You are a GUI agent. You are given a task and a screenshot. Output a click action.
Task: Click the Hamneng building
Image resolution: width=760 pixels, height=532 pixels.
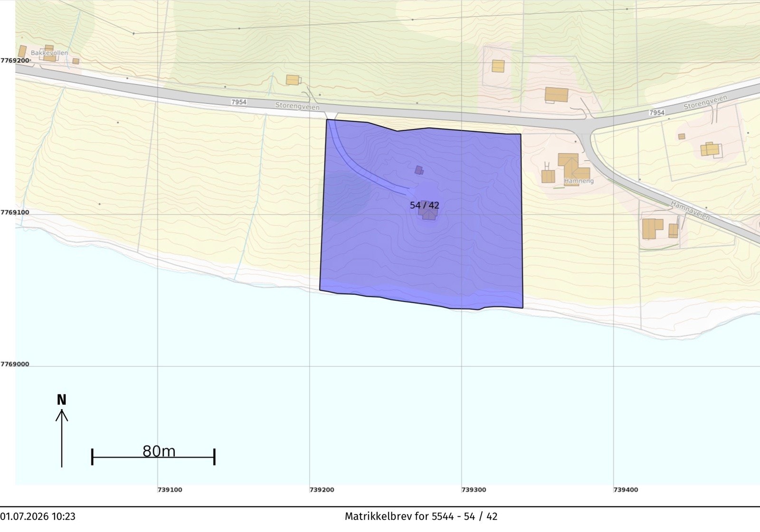pyautogui.click(x=573, y=168)
